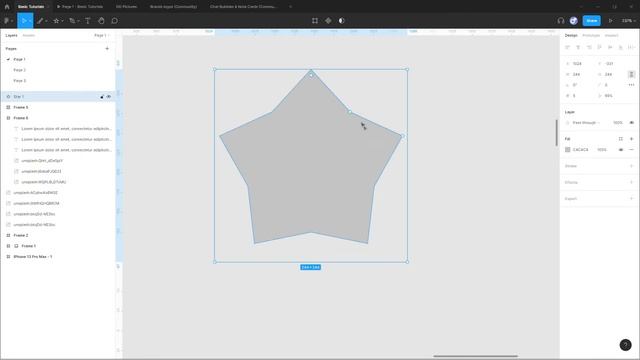Open the audio headphones icon
640x360 pixels.
click(x=561, y=21)
